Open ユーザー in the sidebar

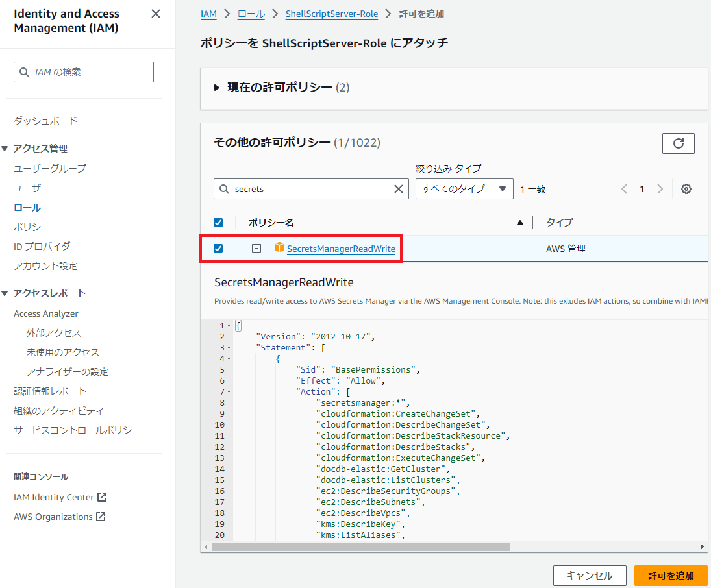click(32, 188)
